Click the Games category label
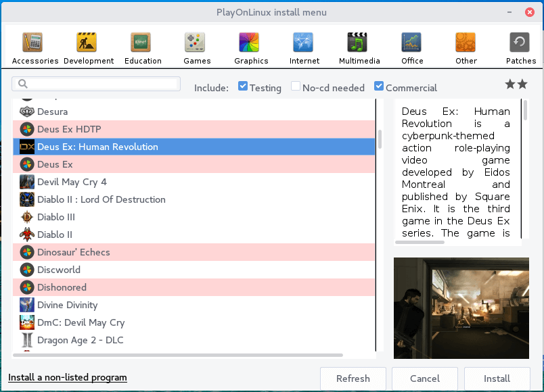 click(197, 61)
